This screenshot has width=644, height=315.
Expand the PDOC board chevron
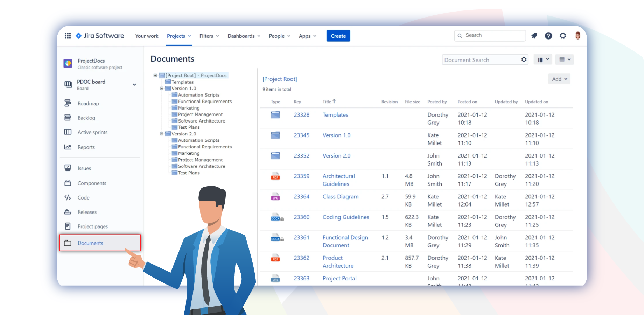coord(134,85)
